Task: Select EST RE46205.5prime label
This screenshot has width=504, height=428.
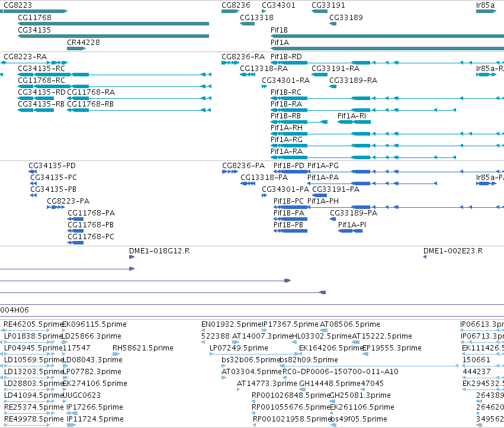Action: pyautogui.click(x=33, y=324)
